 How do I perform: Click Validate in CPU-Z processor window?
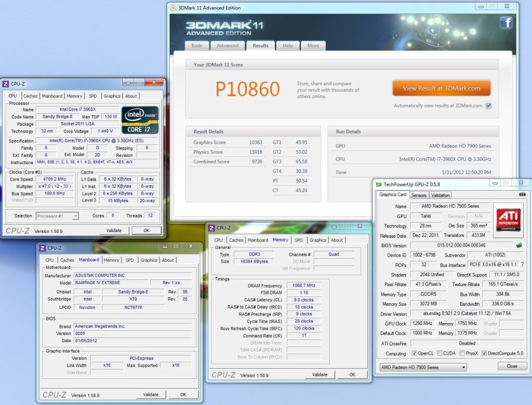(114, 231)
